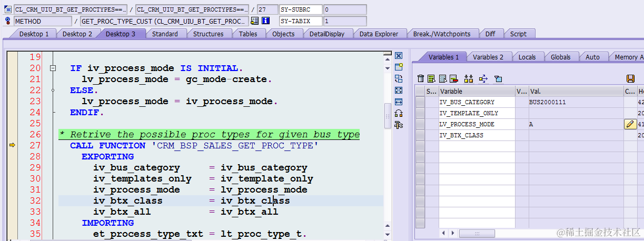Switch to Auto tab
This screenshot has width=644, height=241.
pos(592,57)
